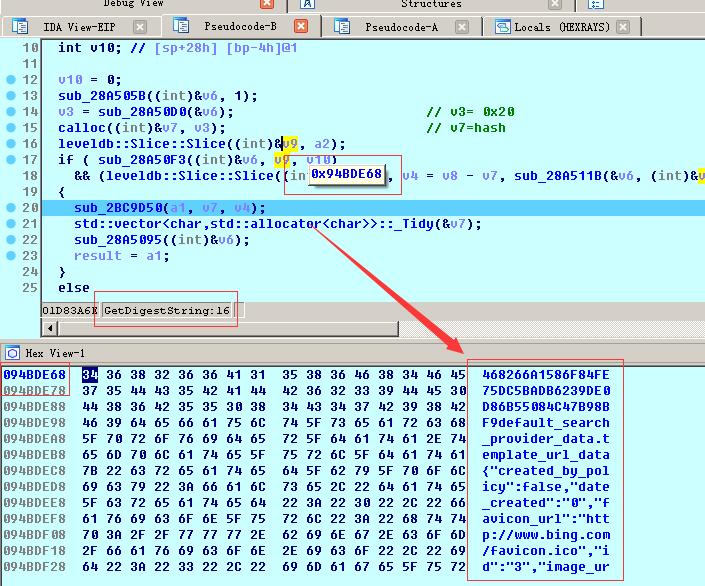Screen dimensions: 705x586
Task: Click sub_28A5095 call on line 22
Action: (x=118, y=240)
